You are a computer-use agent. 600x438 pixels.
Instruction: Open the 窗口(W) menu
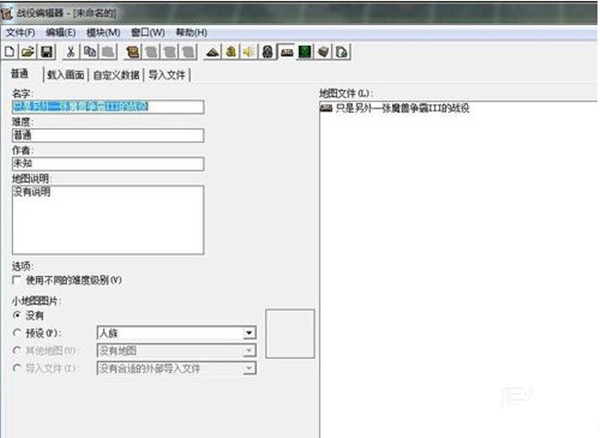[148, 33]
